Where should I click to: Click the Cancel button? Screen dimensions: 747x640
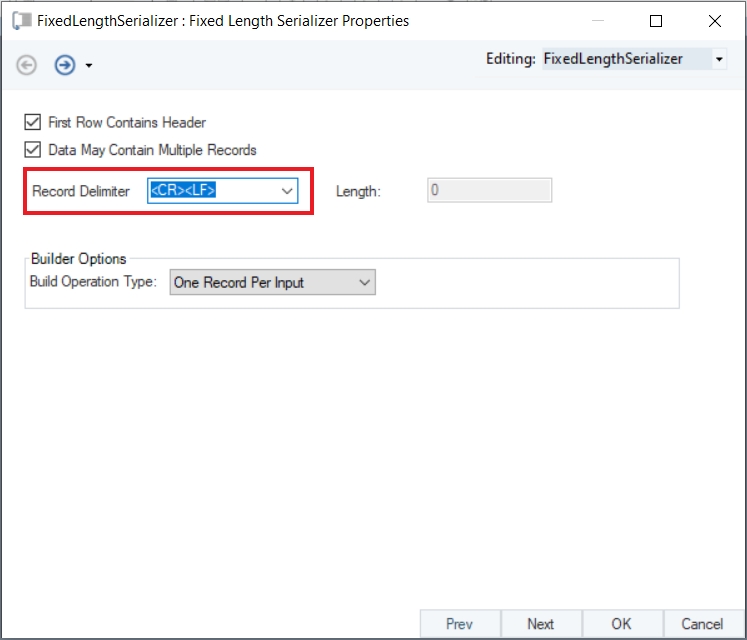(x=702, y=624)
